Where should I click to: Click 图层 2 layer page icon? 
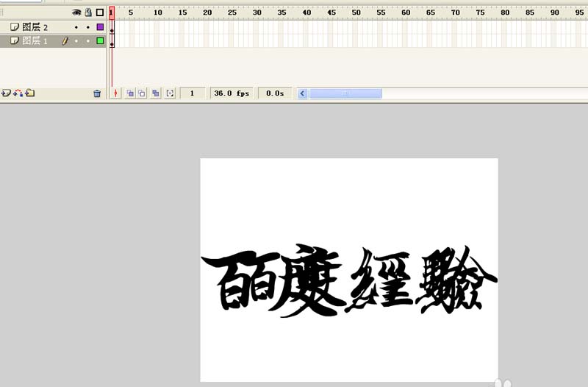point(14,26)
